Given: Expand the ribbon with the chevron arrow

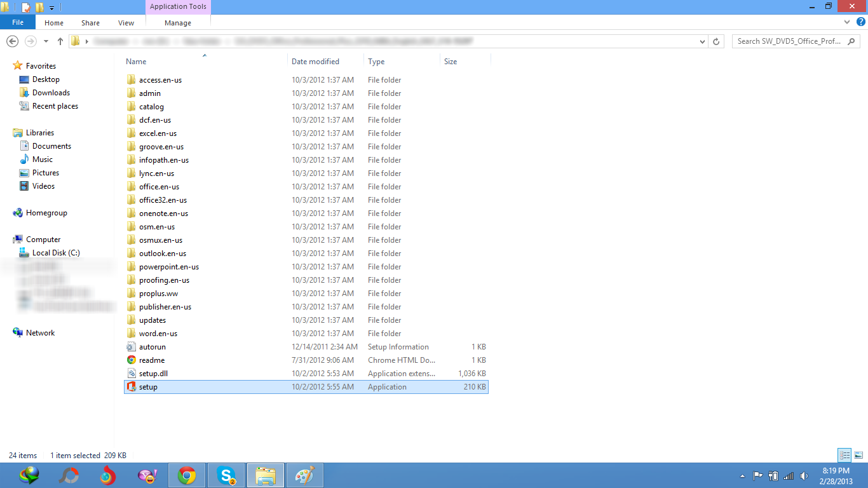Looking at the screenshot, I should click(x=846, y=22).
